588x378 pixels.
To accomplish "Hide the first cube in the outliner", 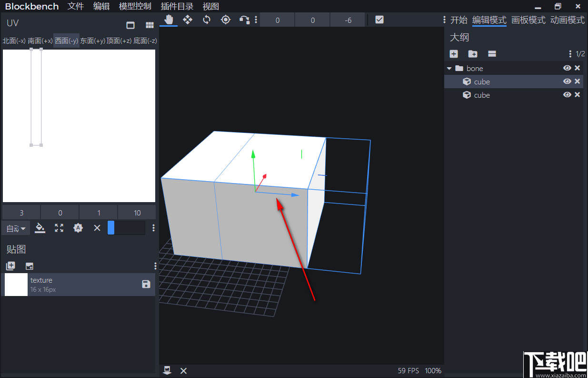I will click(x=567, y=81).
